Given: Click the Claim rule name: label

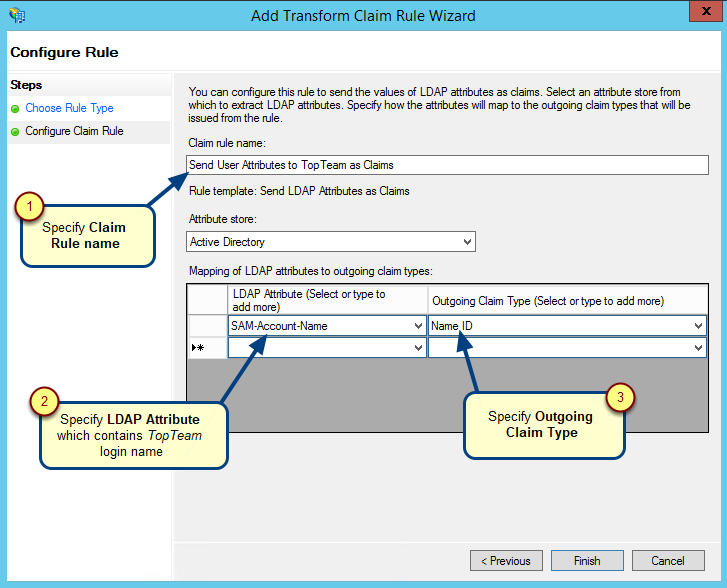Looking at the screenshot, I should point(227,143).
